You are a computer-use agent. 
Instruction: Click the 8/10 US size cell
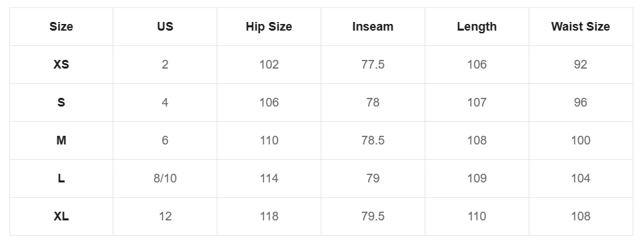point(165,178)
